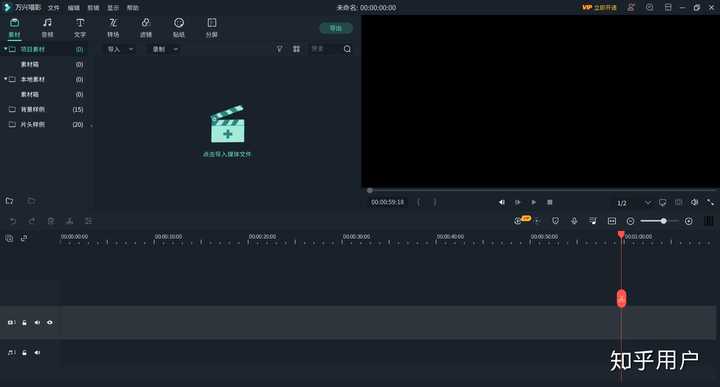Click the adjust settings icon in timeline toolbar
This screenshot has height=387, width=720.
88,221
